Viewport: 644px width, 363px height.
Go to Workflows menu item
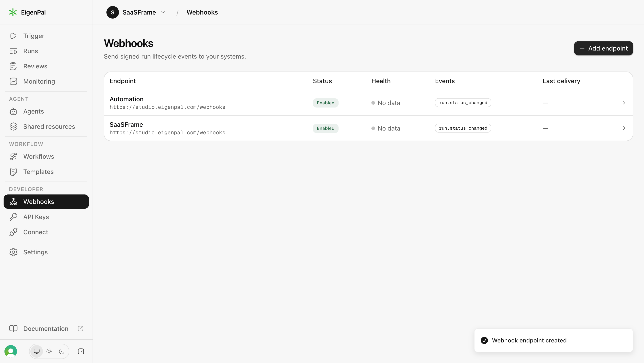tap(46, 157)
